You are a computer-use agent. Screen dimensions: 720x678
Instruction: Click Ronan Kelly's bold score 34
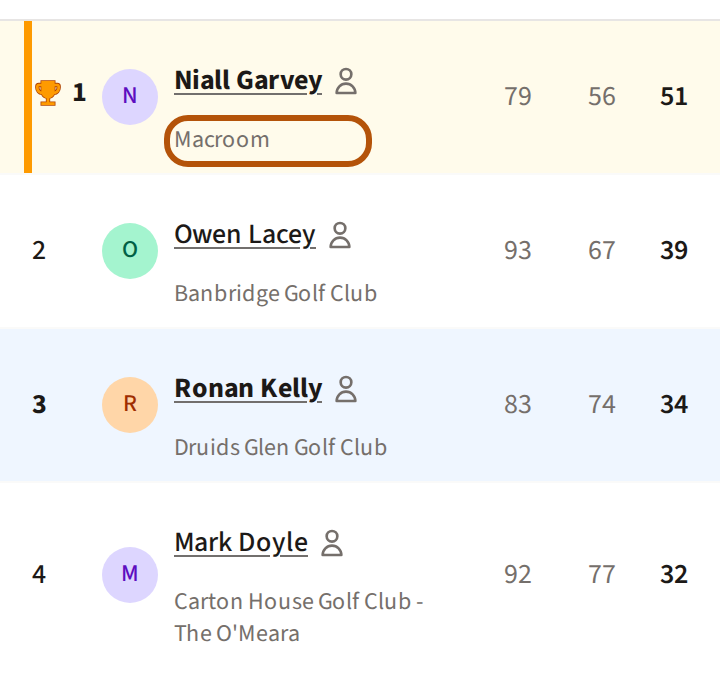click(674, 405)
